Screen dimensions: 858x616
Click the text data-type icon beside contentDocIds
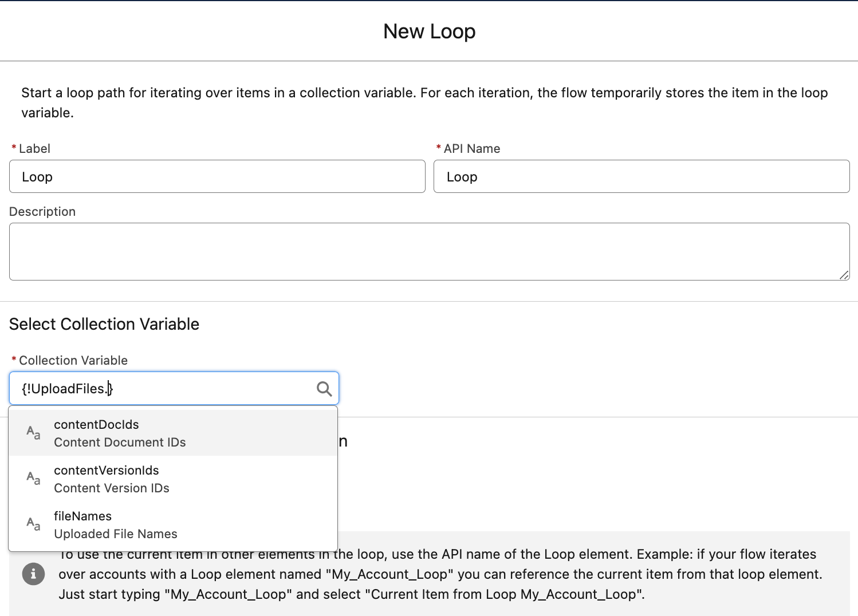tap(33, 433)
